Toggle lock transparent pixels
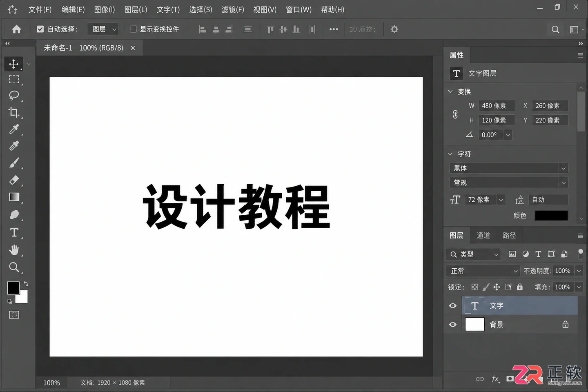Viewport: 588px width, 392px height. (474, 287)
